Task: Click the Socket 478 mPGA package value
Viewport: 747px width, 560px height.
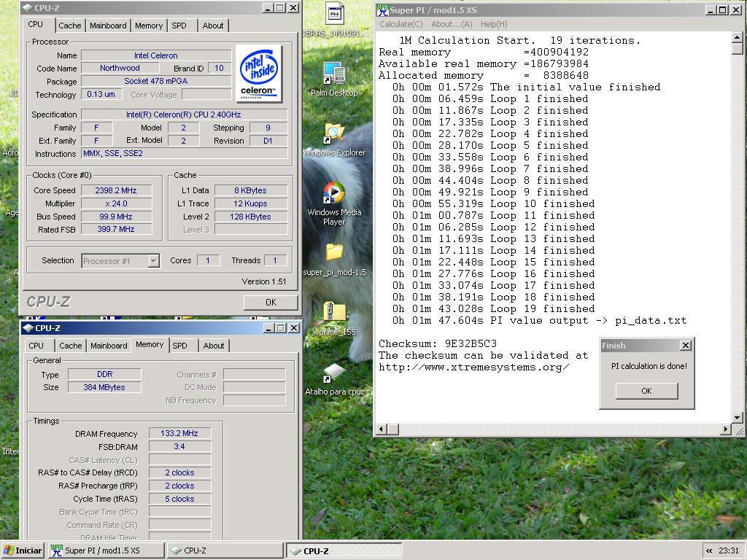Action: click(156, 81)
